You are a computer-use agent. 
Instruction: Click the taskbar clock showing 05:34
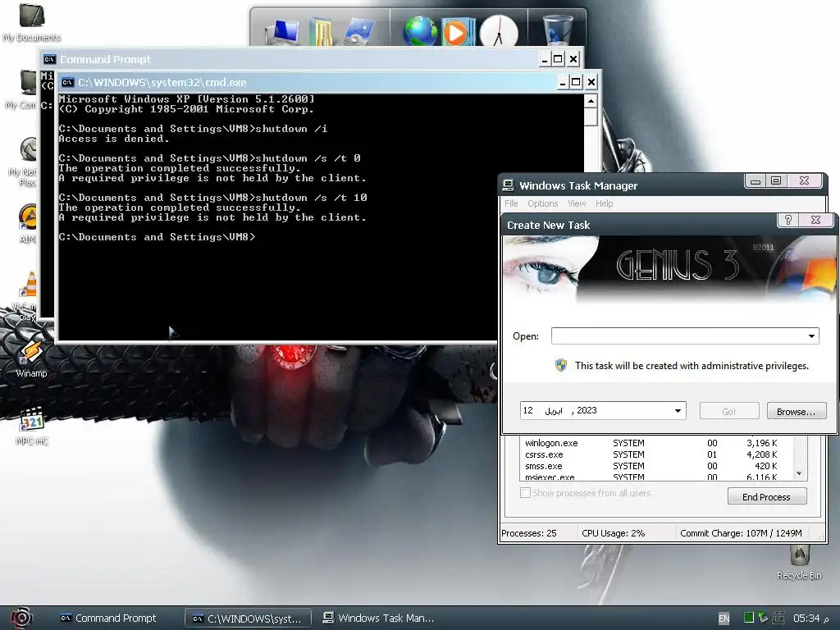coord(811,619)
